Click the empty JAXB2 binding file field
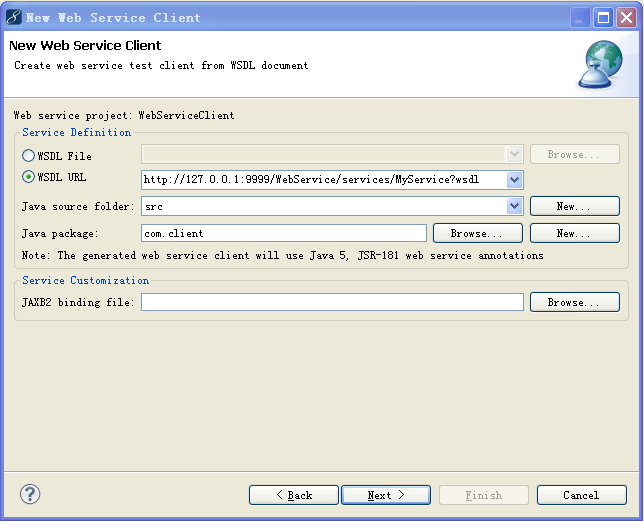 pos(332,302)
